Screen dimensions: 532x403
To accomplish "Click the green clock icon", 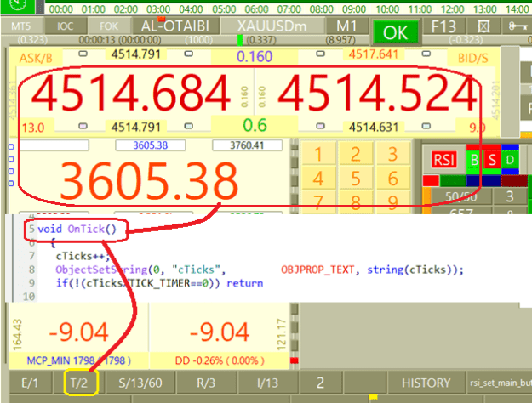I will click(18, 6).
